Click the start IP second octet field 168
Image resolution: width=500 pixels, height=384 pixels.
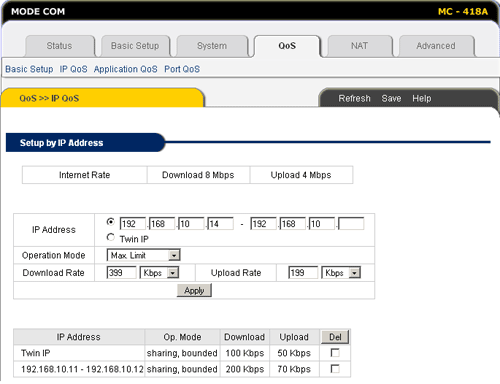(x=162, y=224)
